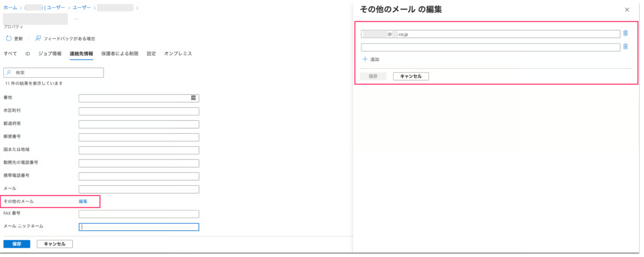Click into the 都道府県 input field
This screenshot has height=257, width=644.
pyautogui.click(x=139, y=125)
